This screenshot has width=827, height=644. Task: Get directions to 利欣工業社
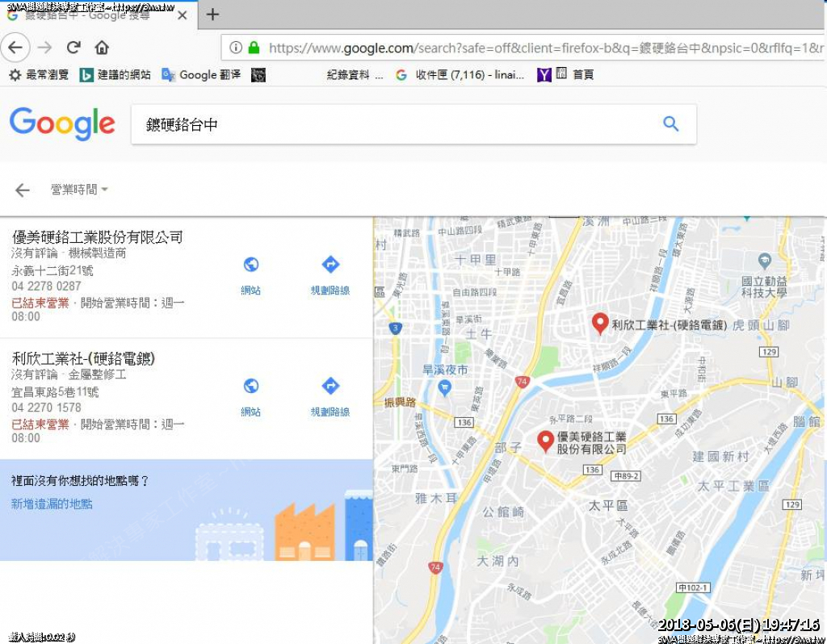(330, 397)
